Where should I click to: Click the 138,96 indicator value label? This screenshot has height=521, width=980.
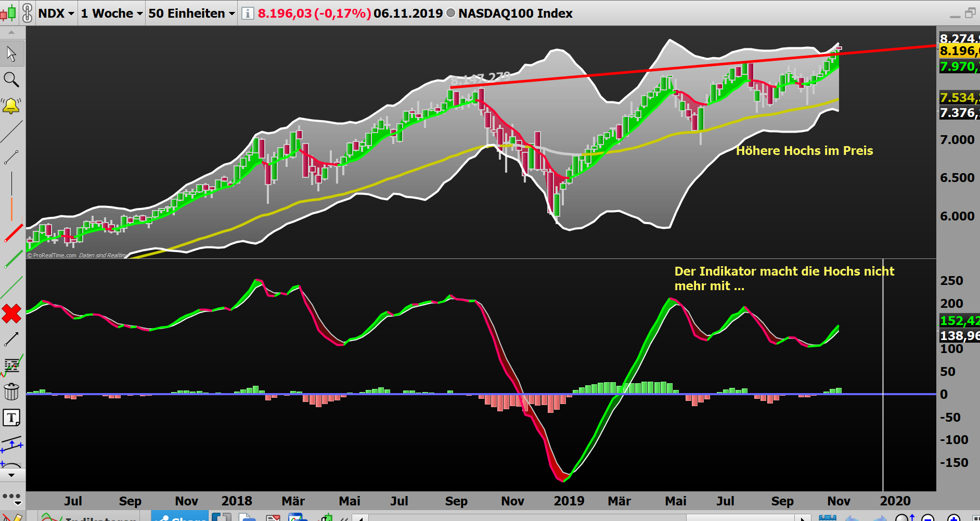click(959, 336)
